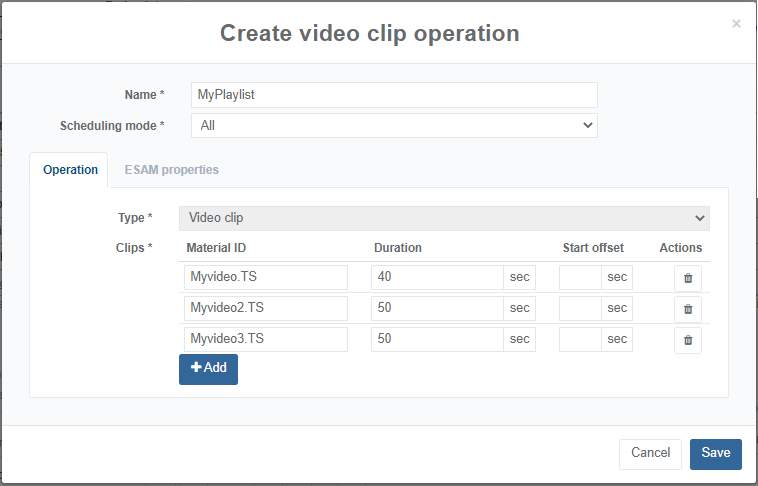Image resolution: width=758 pixels, height=486 pixels.
Task: Edit the Myvideo3.TS Material ID field
Action: coord(266,340)
